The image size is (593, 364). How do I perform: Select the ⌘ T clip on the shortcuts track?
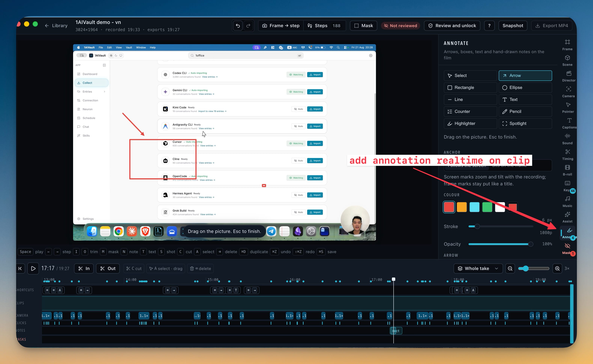click(x=233, y=290)
